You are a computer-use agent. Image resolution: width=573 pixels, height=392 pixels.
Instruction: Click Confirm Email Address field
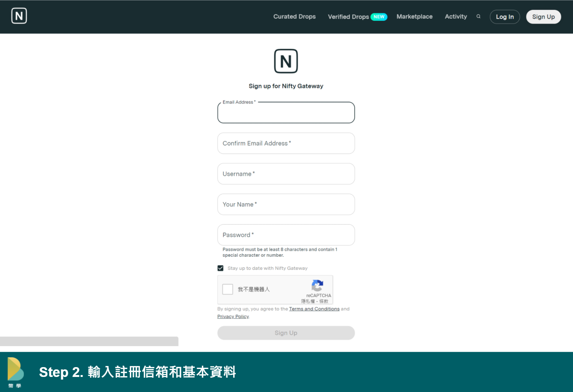286,143
